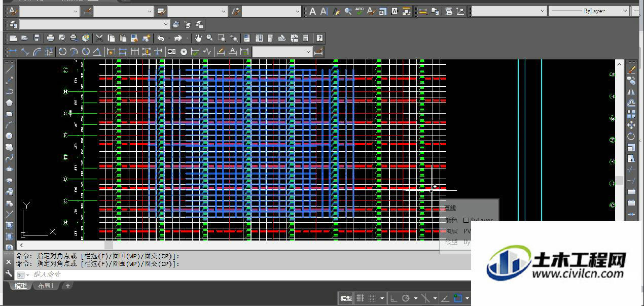The image size is (644, 306).
Task: Select the Radius dimension tool
Action: pyautogui.click(x=62, y=52)
